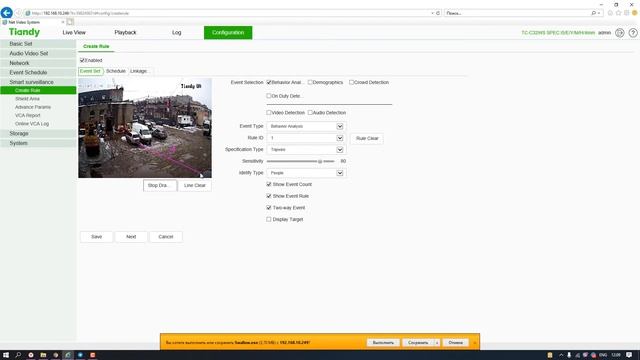Image resolution: width=640 pixels, height=360 pixels.
Task: Click the logout icon next to admin
Action: (x=620, y=33)
